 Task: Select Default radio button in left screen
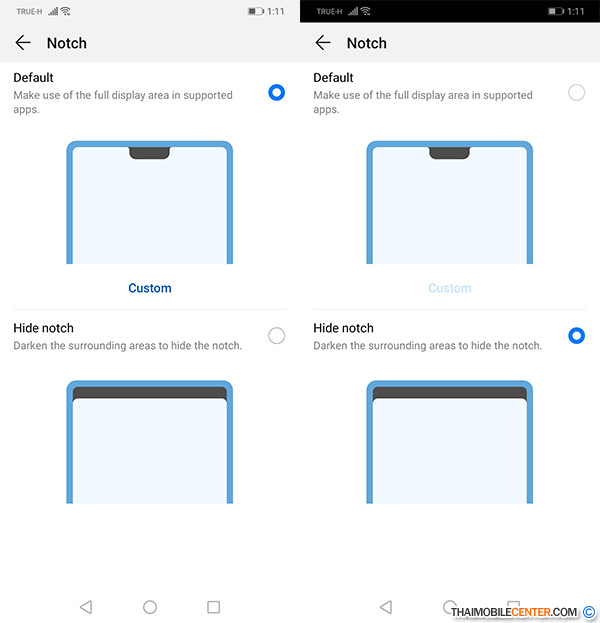[x=277, y=93]
